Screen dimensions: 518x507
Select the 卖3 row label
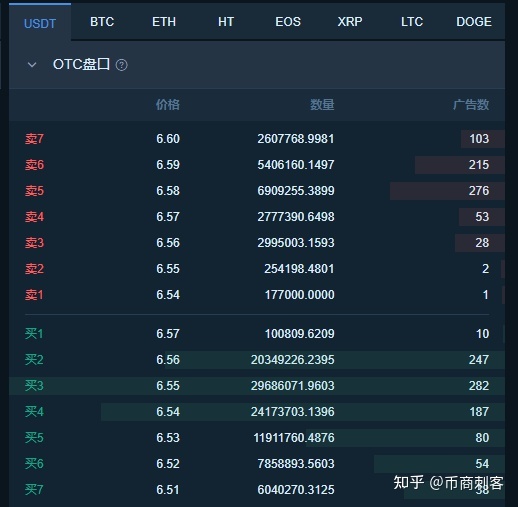click(x=34, y=243)
